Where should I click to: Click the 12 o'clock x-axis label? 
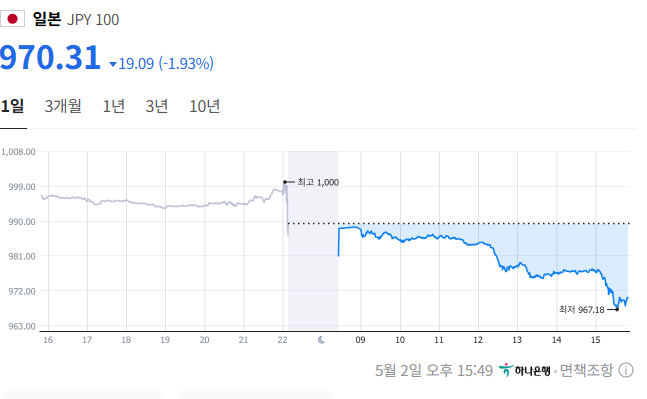tap(478, 340)
